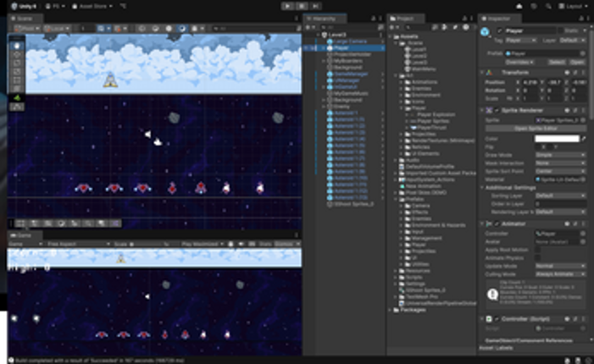Expand the MyBoarders object in Hierarchy

tap(324, 61)
